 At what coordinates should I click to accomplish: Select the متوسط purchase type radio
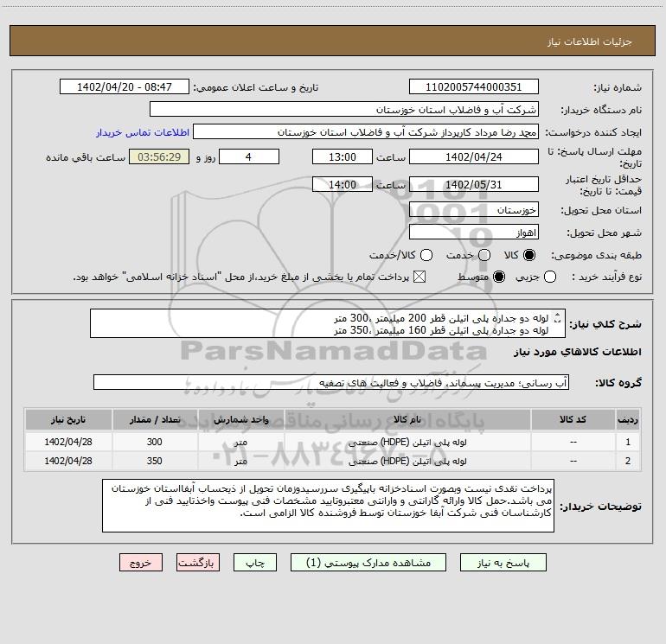point(499,277)
